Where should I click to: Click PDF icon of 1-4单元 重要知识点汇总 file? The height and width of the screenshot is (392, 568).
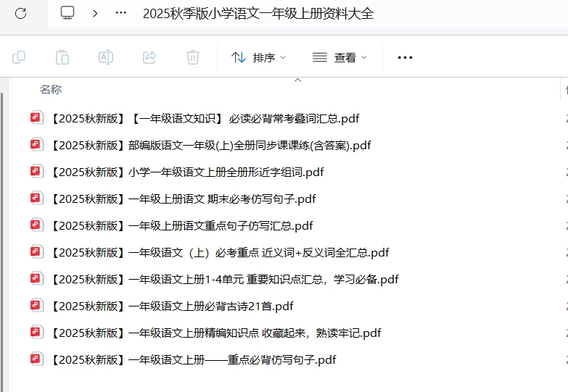tap(36, 278)
